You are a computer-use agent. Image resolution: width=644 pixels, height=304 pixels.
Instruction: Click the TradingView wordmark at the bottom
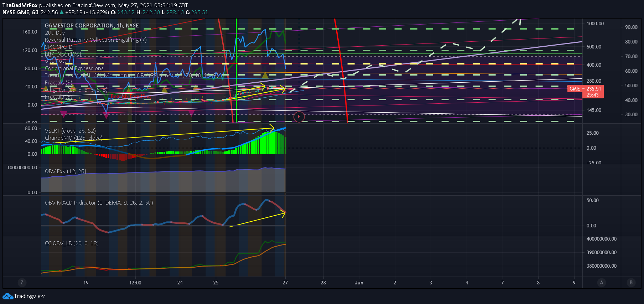29,296
